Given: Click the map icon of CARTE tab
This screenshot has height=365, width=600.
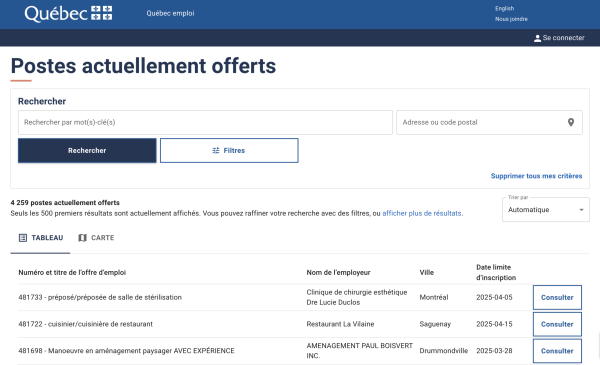Looking at the screenshot, I should [82, 238].
